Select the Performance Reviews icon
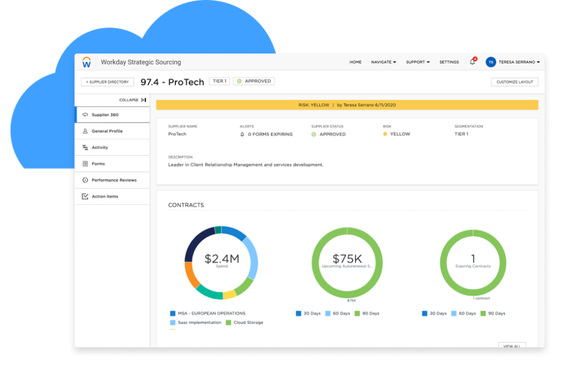 85,180
